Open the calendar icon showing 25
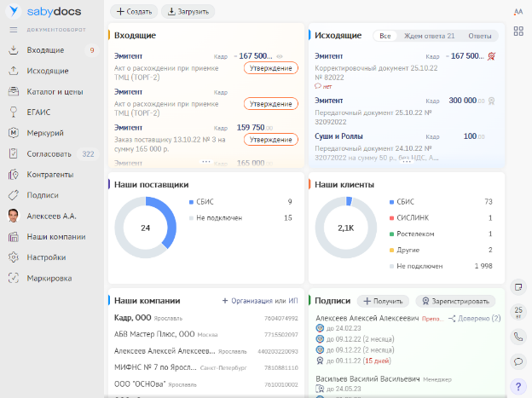 (518, 312)
